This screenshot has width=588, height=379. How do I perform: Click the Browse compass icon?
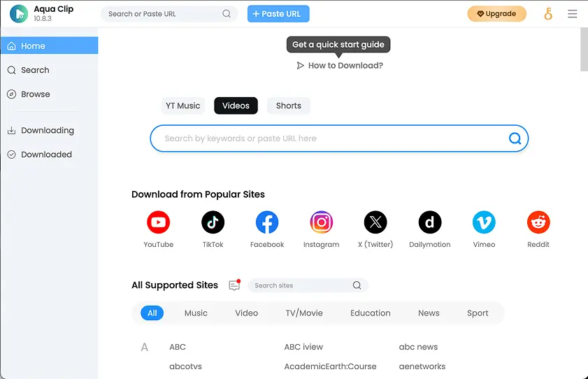pos(12,94)
